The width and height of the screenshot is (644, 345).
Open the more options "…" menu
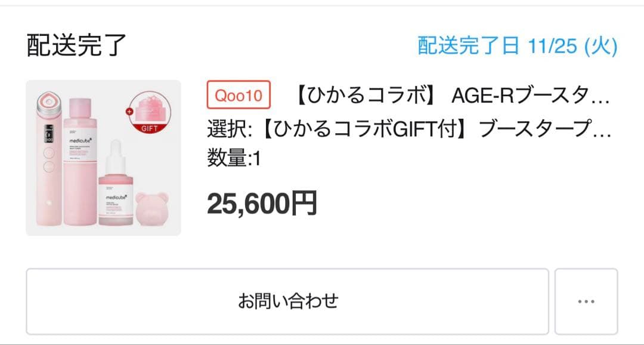click(x=587, y=302)
